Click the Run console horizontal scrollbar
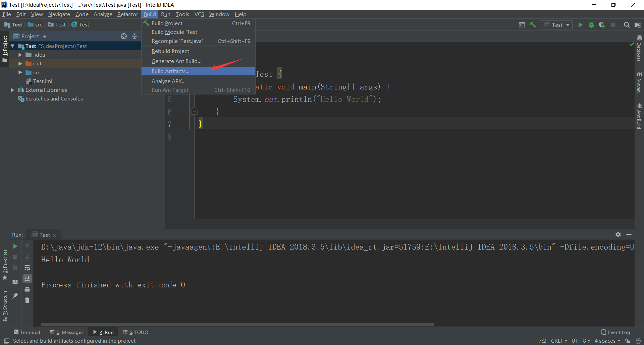644x345 pixels. coord(237,324)
